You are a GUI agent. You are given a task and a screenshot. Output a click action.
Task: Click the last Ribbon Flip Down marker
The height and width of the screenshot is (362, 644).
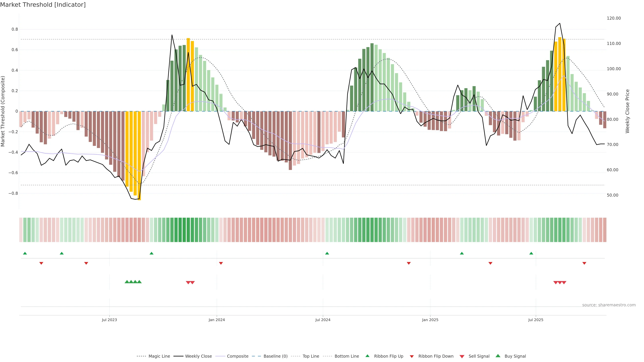[x=584, y=263]
